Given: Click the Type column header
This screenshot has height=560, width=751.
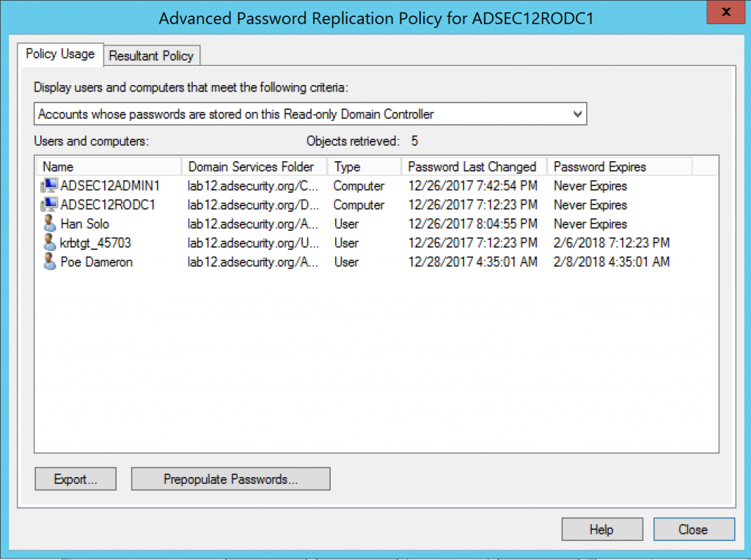Looking at the screenshot, I should click(x=347, y=166).
